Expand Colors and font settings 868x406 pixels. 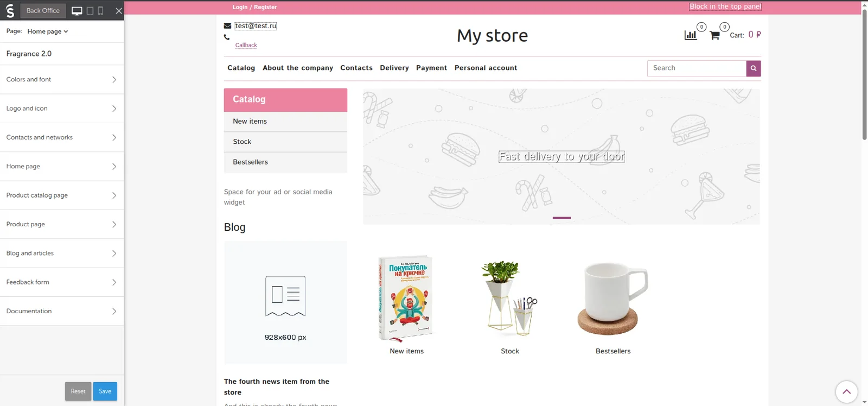(x=62, y=79)
